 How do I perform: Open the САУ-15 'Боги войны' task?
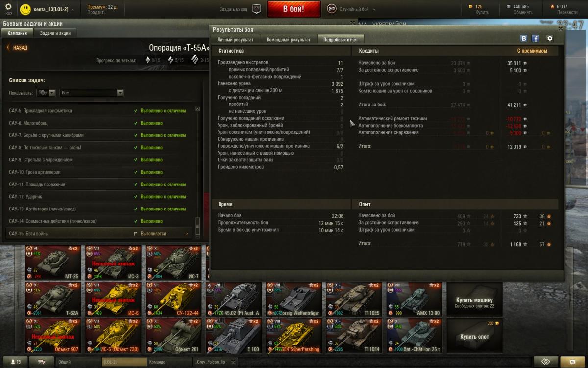(x=98, y=234)
